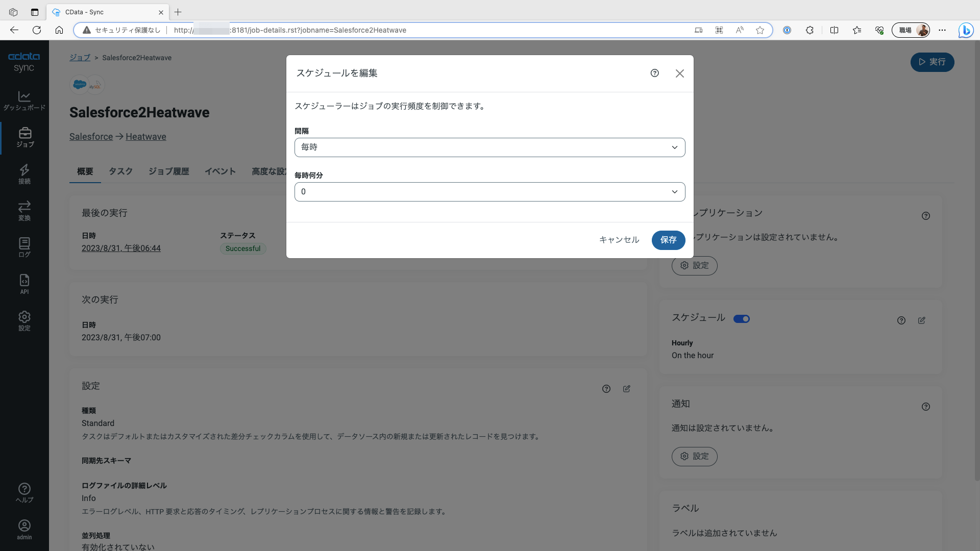The height and width of the screenshot is (551, 980).
Task: Open the ログ sidebar icon
Action: point(24,247)
